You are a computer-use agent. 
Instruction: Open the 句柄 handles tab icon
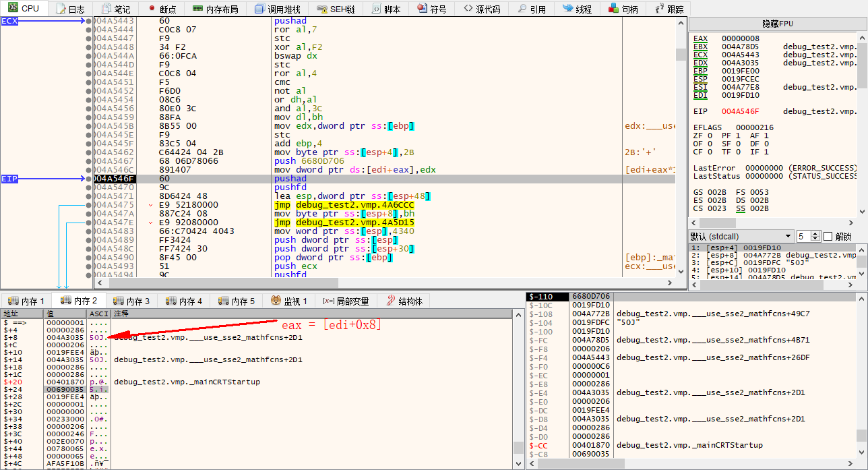(x=614, y=9)
